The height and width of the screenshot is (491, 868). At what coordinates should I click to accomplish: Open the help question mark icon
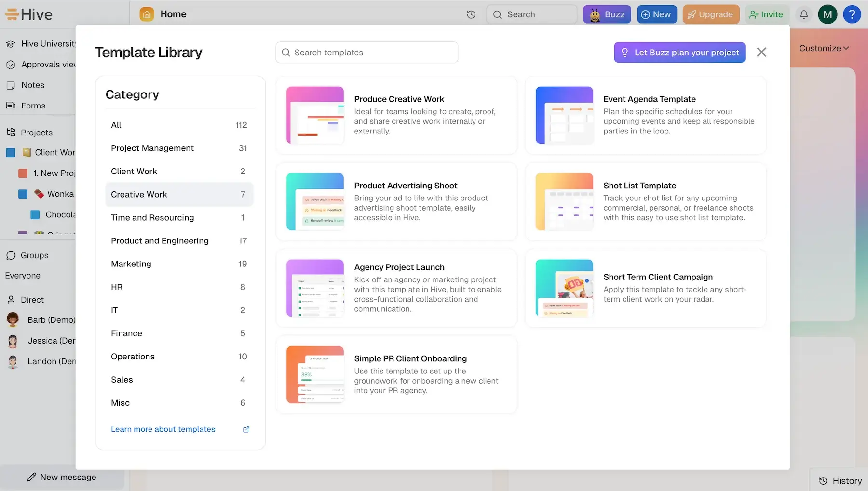[852, 14]
